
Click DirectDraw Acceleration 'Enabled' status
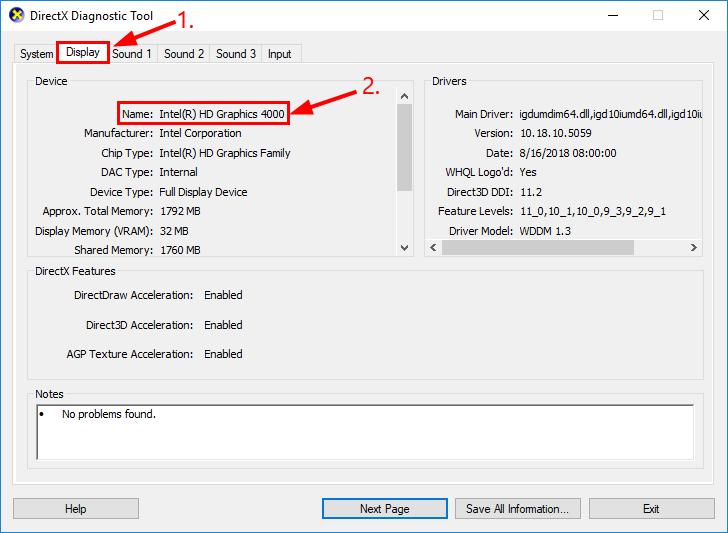(x=223, y=295)
